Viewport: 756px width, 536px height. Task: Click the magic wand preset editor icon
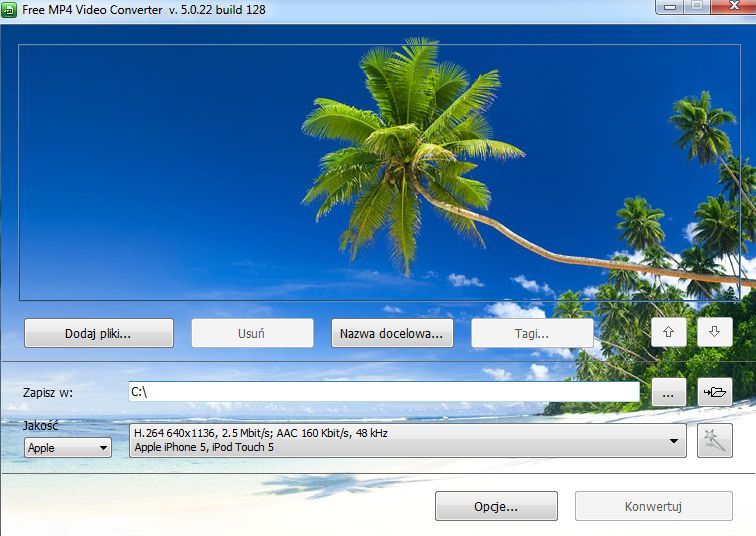pos(715,440)
